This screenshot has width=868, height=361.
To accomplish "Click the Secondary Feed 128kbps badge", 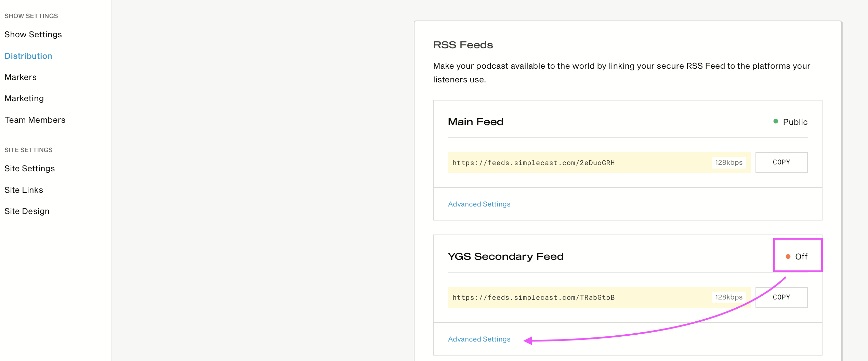I will (729, 297).
